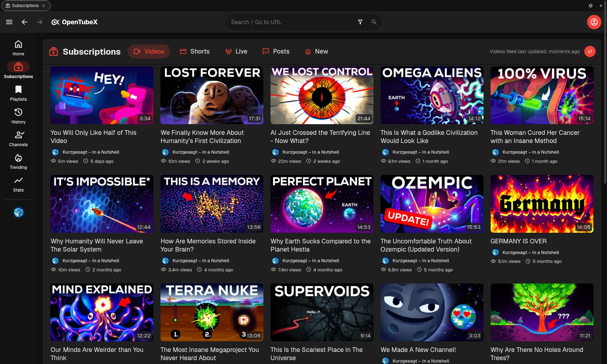
Task: Click the OpenTubeX logo
Action: 75,22
